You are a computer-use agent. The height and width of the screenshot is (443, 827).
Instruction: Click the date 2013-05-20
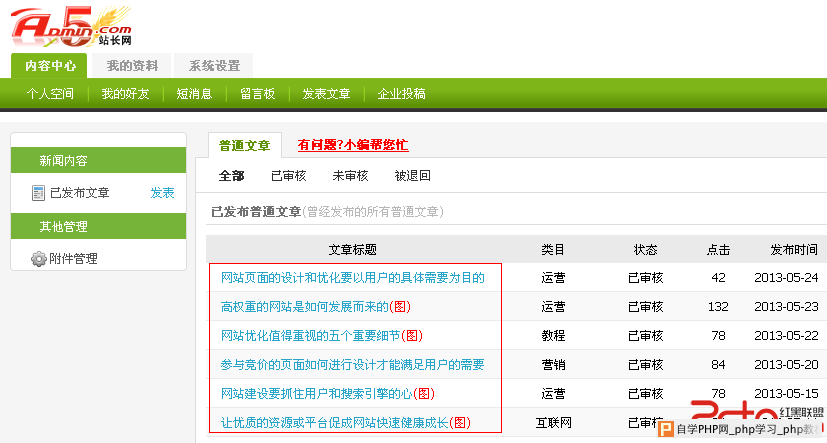pyautogui.click(x=786, y=365)
